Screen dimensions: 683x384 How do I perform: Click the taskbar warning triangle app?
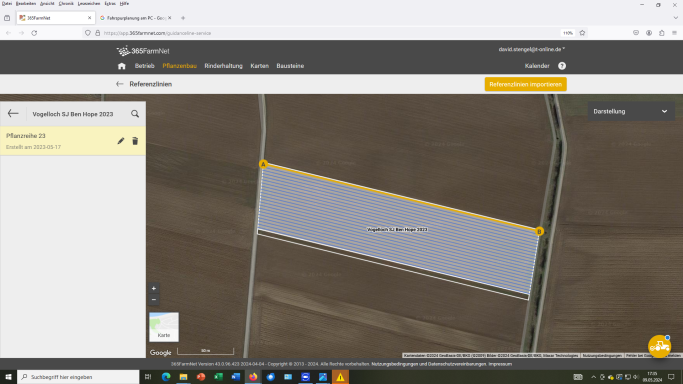coord(340,377)
